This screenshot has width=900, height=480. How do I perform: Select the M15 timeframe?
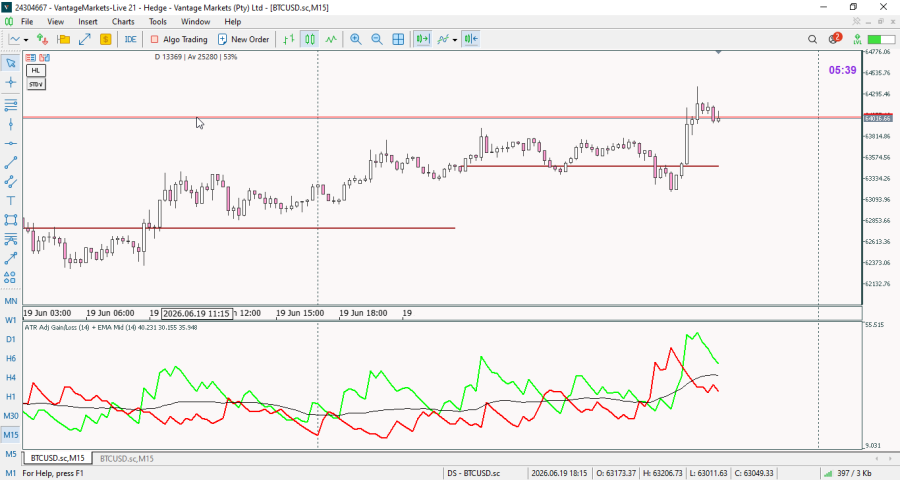(11, 435)
